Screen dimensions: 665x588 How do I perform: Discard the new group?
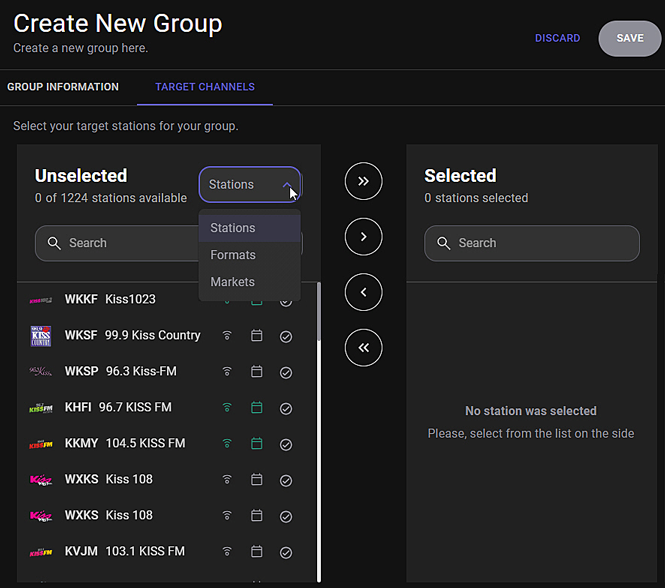coord(557,38)
